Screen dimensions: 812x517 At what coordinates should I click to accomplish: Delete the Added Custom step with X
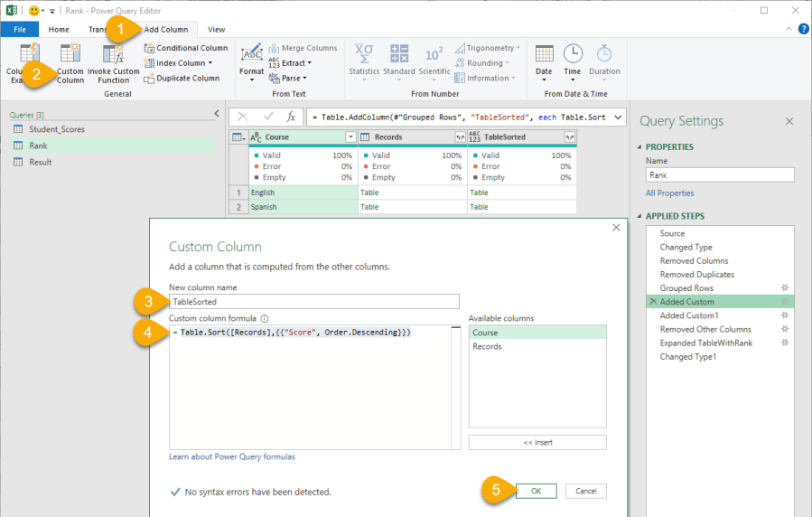point(653,302)
